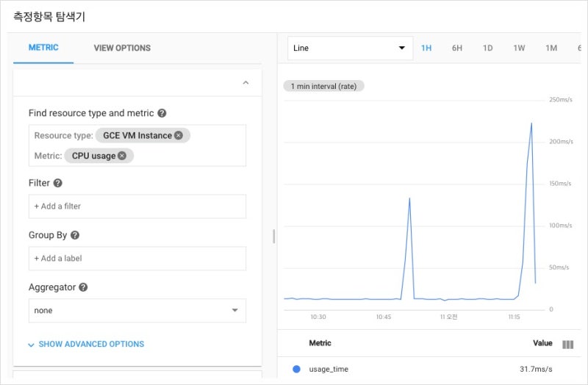The height and width of the screenshot is (385, 588).
Task: Click the usage_time blue color dot
Action: click(296, 369)
